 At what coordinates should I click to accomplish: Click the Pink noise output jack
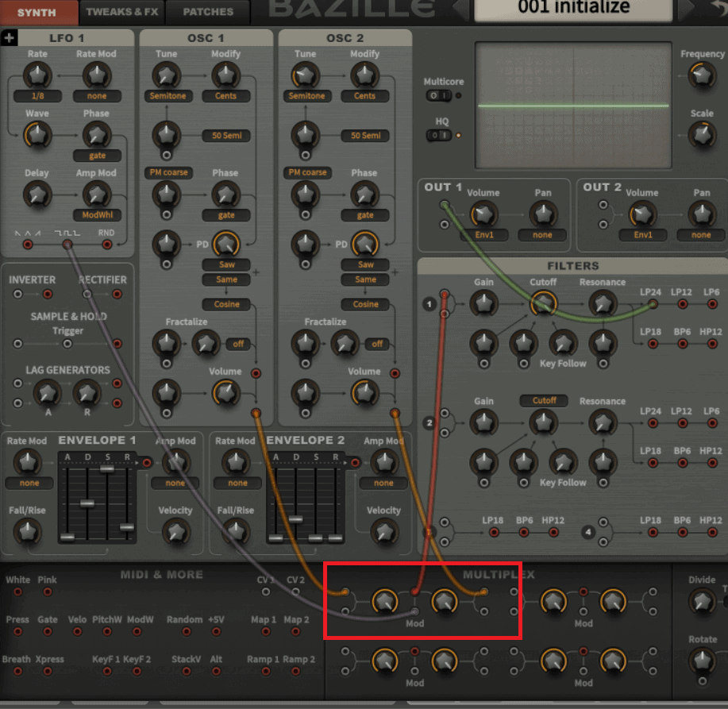[47, 591]
